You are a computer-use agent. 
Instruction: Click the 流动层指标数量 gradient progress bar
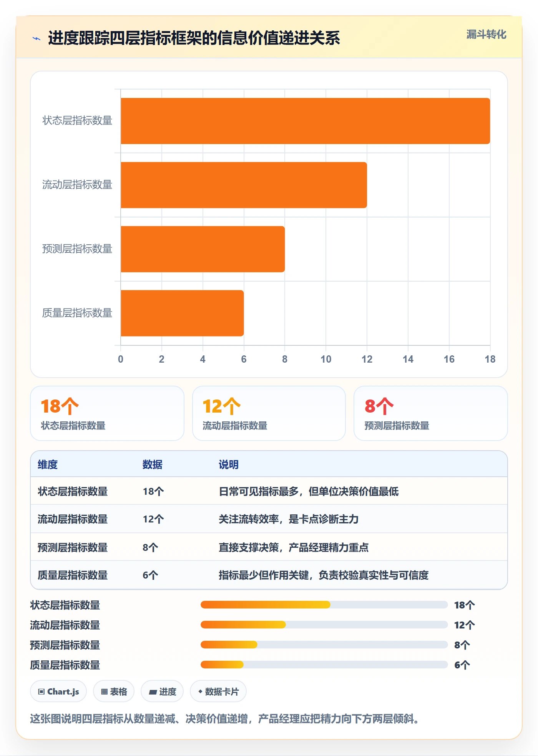(x=324, y=625)
